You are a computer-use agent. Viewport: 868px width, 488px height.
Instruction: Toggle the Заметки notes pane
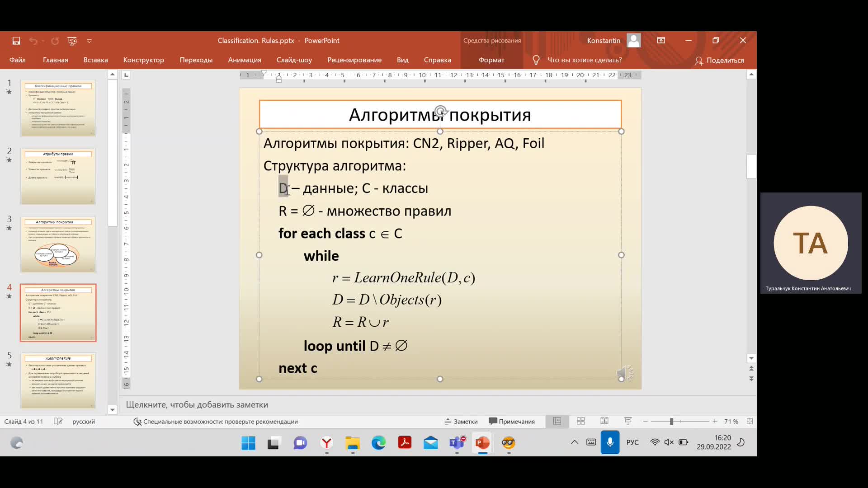pyautogui.click(x=461, y=422)
